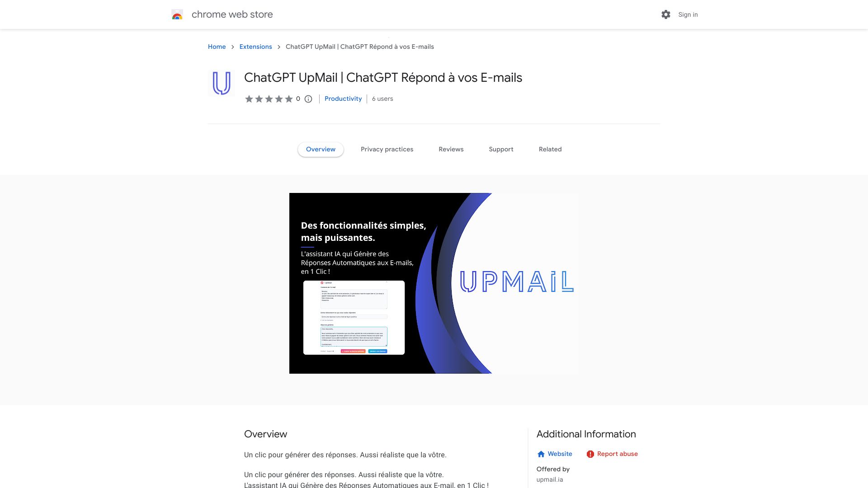Image resolution: width=868 pixels, height=488 pixels.
Task: Select the Privacy practices tab
Action: (387, 149)
